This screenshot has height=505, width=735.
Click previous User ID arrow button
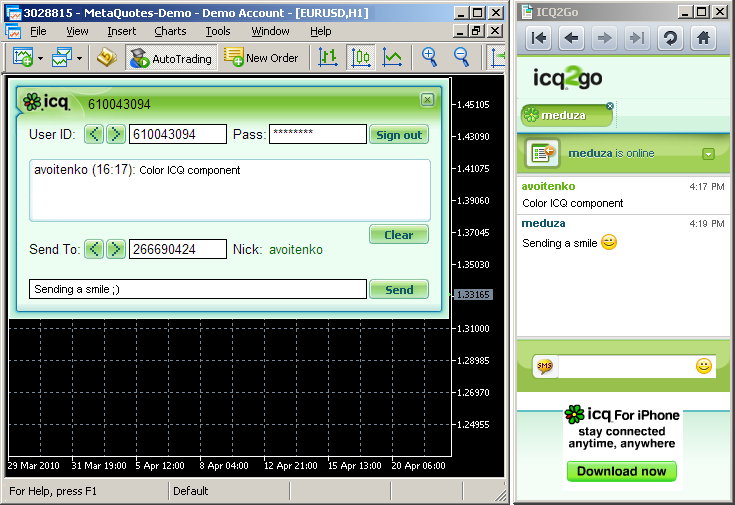[x=94, y=134]
